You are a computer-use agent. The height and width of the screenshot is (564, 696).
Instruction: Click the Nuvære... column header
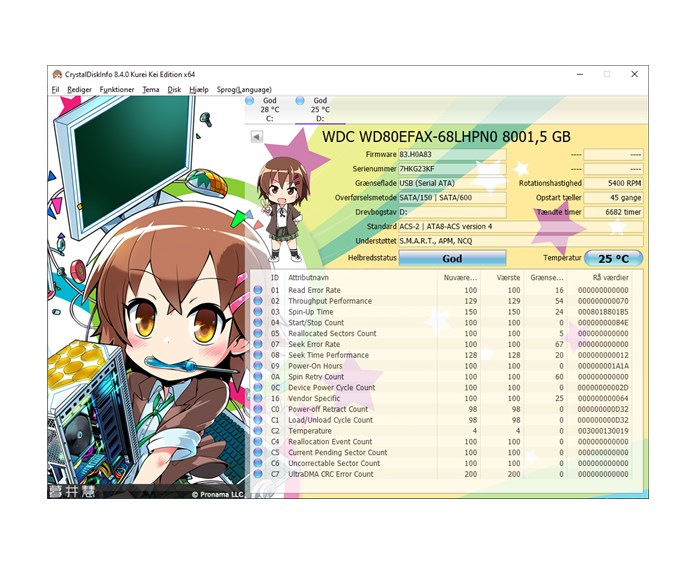(459, 278)
